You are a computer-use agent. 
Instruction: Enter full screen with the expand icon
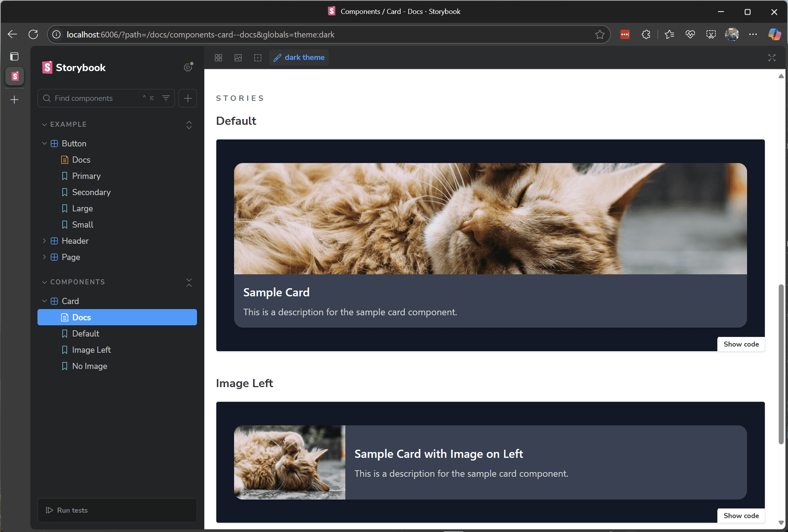point(772,58)
